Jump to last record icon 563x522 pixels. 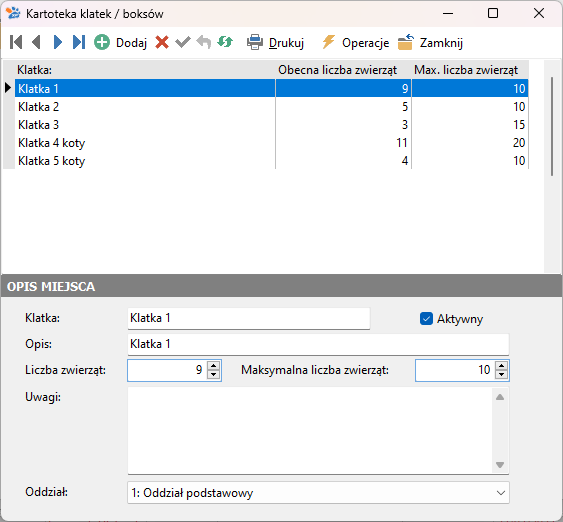pyautogui.click(x=79, y=42)
